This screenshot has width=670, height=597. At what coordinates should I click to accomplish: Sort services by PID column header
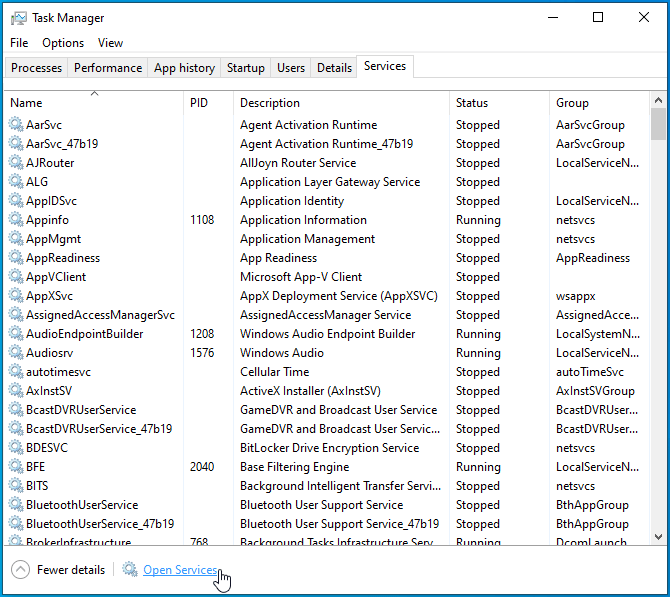coord(209,103)
